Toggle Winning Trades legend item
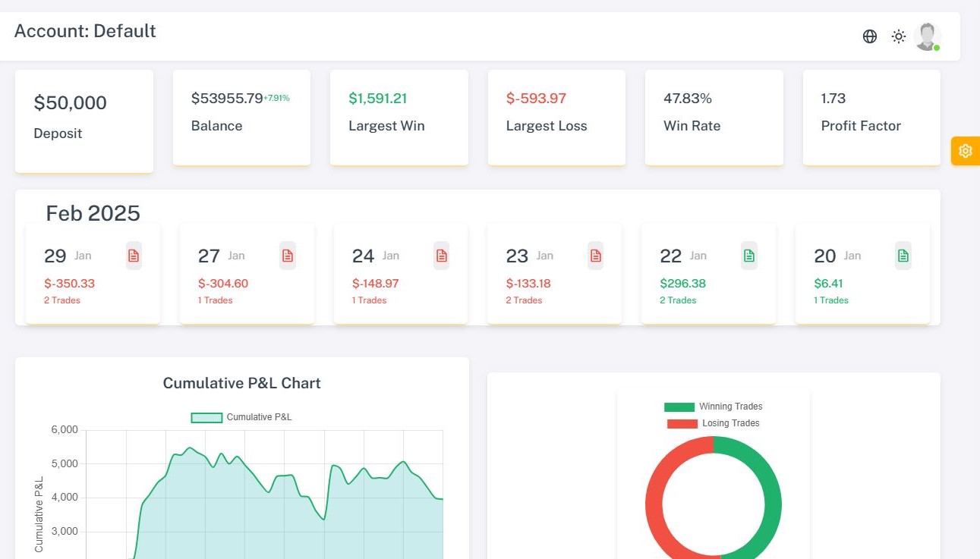 click(713, 407)
